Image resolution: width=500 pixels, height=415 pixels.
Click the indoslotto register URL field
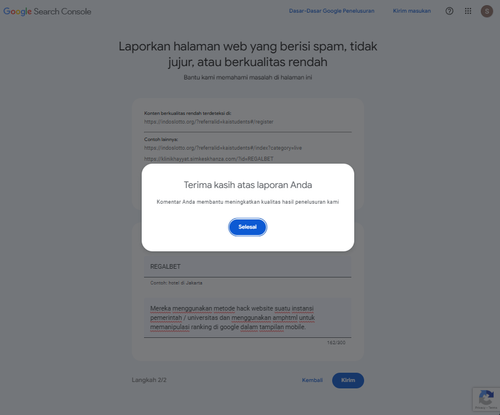(247, 122)
